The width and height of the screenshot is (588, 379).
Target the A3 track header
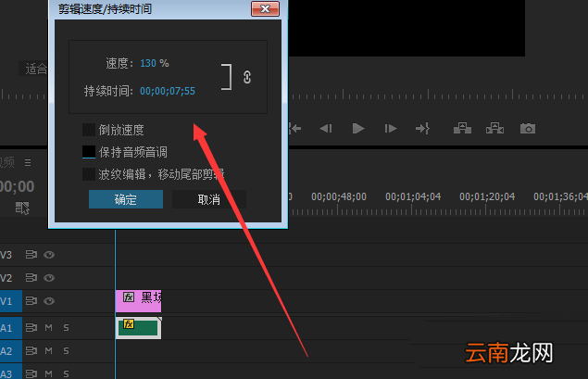pos(11,372)
